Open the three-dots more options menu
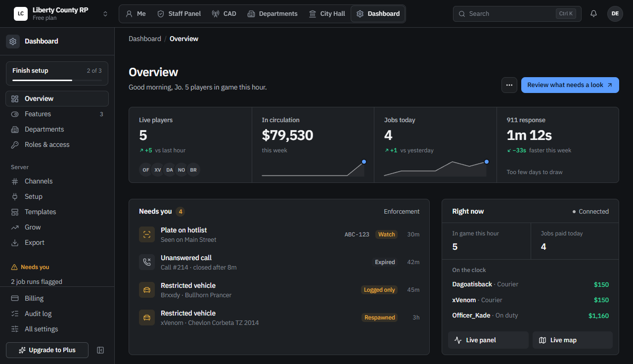This screenshot has width=633, height=364. click(x=509, y=85)
